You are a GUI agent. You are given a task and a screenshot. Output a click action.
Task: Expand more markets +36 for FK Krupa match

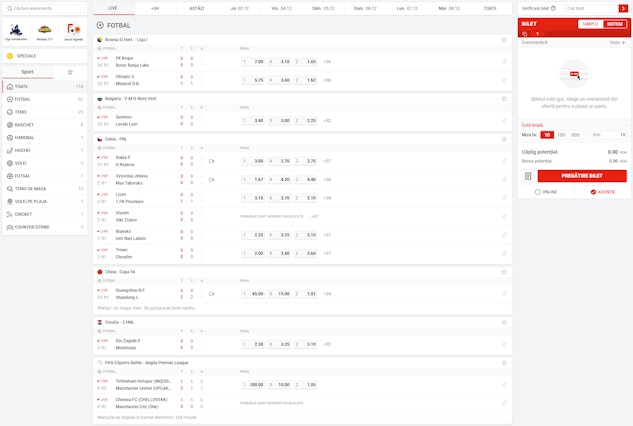[327, 61]
